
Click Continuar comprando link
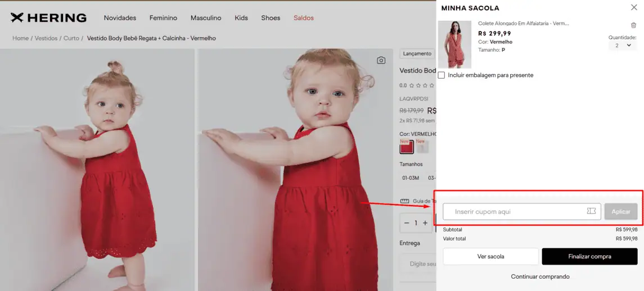540,276
